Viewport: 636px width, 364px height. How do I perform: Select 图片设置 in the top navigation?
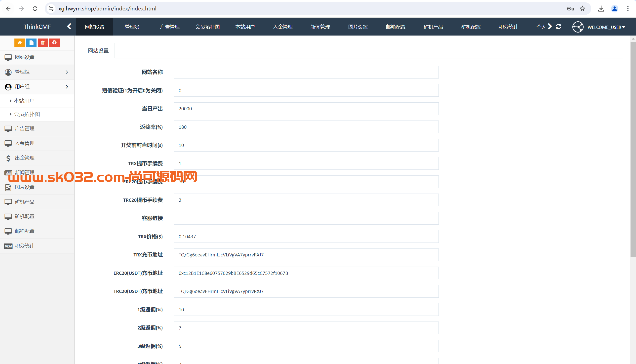[358, 27]
